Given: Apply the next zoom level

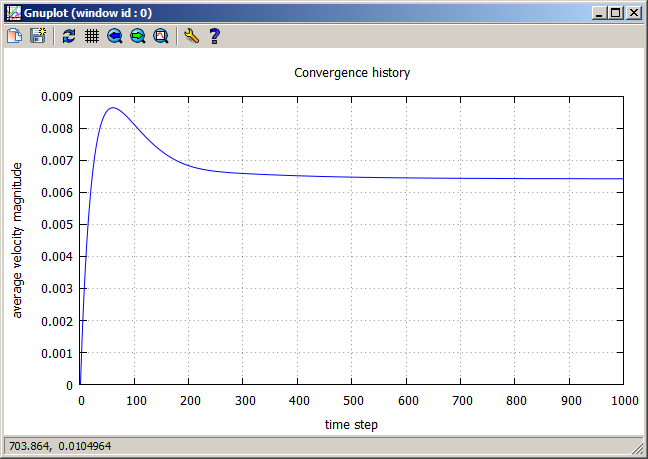Looking at the screenshot, I should [x=138, y=36].
